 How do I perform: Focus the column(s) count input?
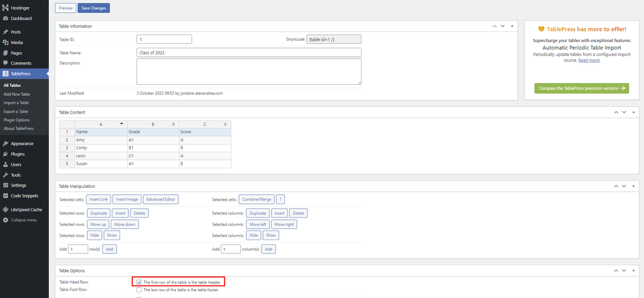point(231,249)
